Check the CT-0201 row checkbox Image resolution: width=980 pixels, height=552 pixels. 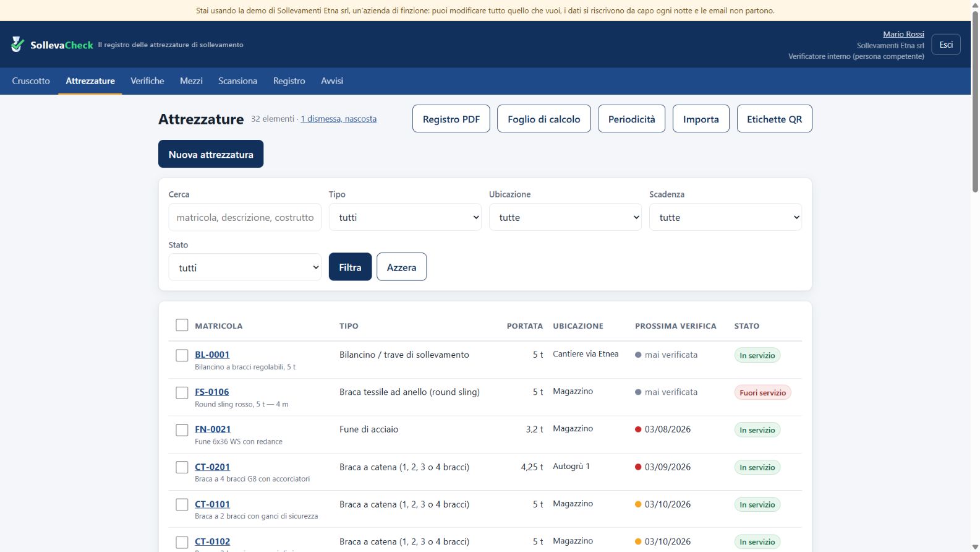pyautogui.click(x=182, y=467)
